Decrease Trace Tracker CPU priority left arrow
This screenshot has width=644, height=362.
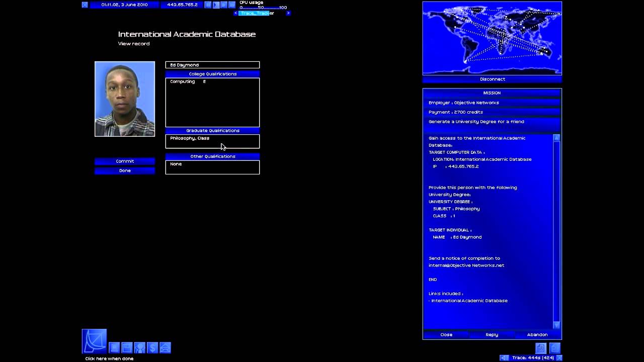point(235,14)
